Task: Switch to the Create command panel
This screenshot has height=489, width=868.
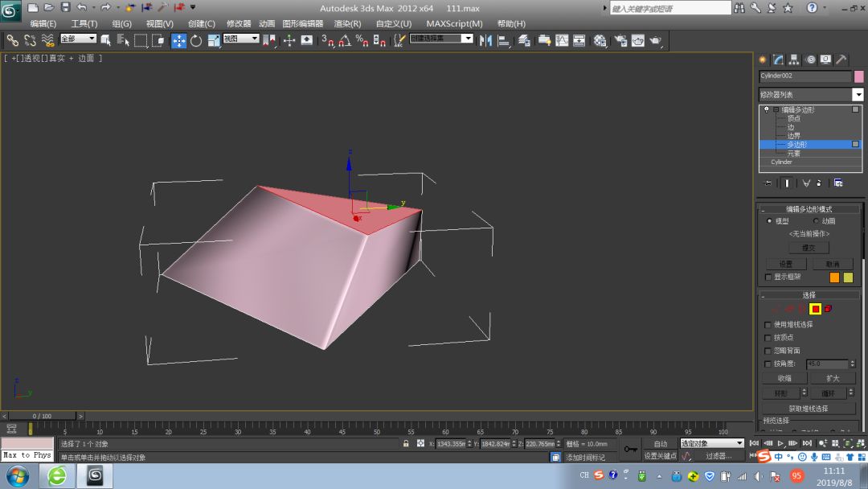Action: [x=763, y=60]
